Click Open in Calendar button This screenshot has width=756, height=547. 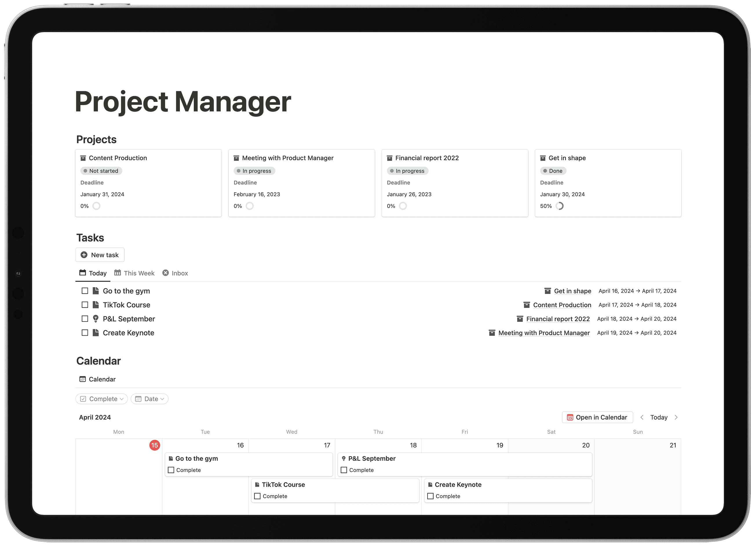597,417
